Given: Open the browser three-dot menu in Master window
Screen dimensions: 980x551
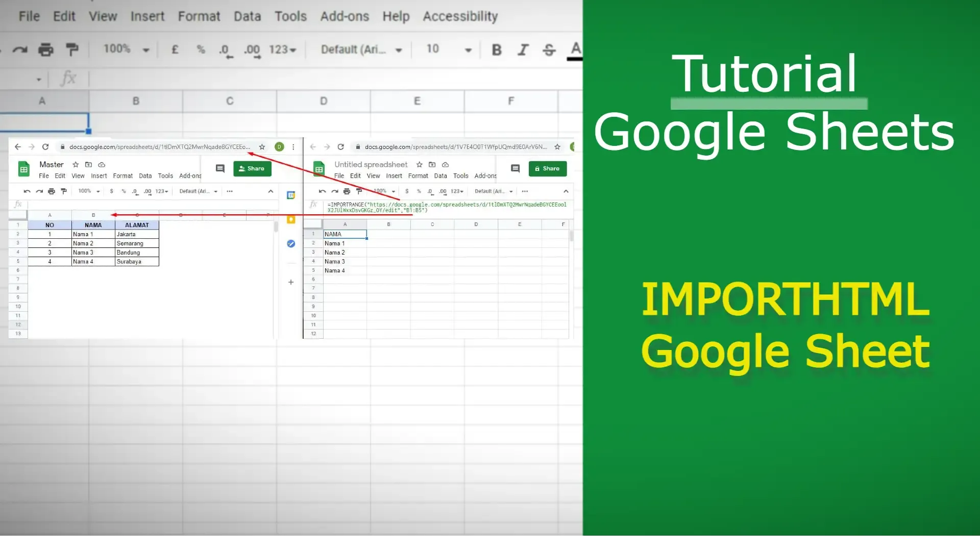Looking at the screenshot, I should coord(293,147).
